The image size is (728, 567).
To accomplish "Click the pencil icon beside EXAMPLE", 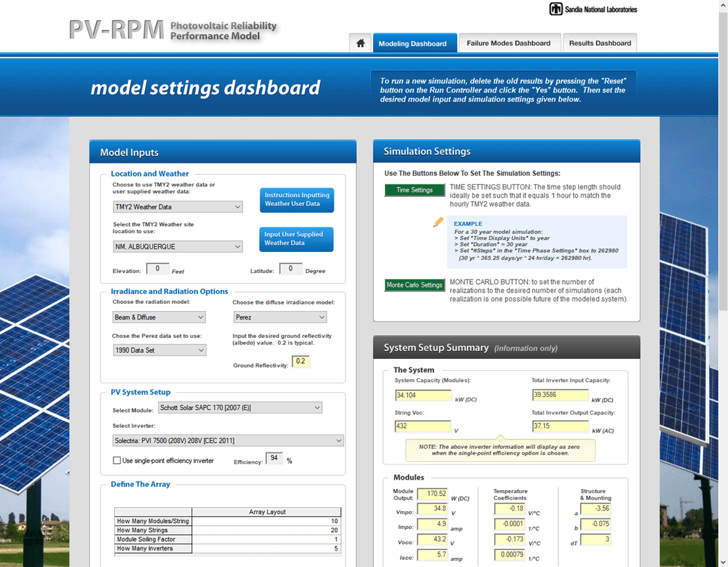I will click(438, 222).
